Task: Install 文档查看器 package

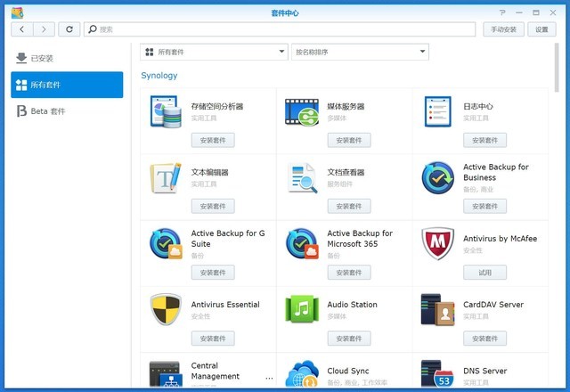Action: pos(349,206)
